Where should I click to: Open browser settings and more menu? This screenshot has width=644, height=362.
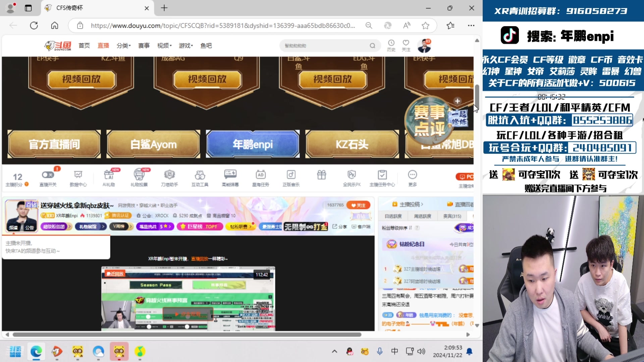tap(471, 25)
